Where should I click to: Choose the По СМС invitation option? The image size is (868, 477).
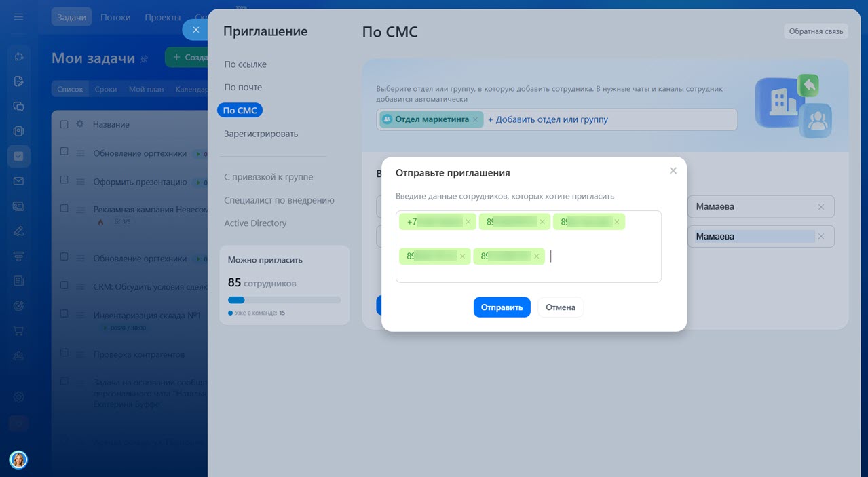coord(240,111)
